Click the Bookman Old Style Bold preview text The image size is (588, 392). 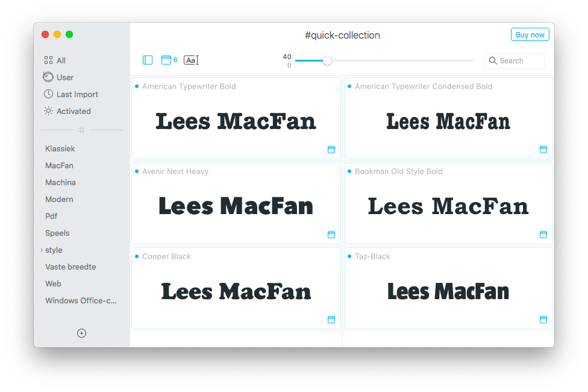[x=448, y=206]
